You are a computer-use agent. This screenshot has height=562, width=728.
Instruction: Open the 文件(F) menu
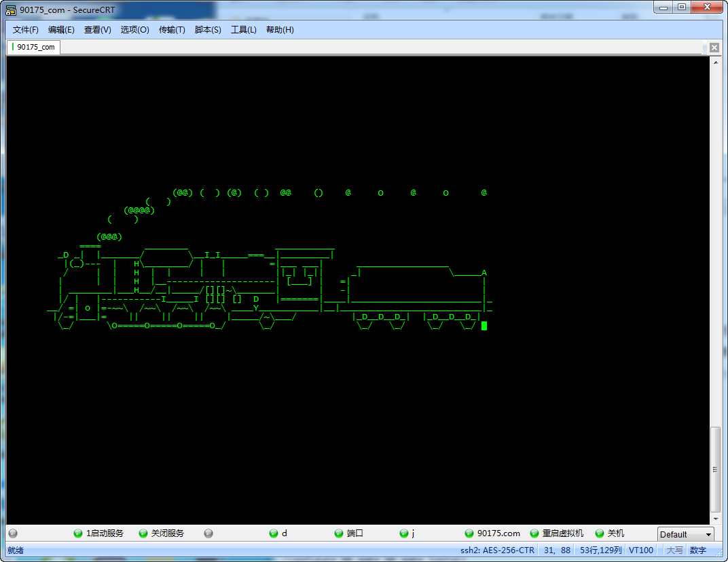(x=25, y=30)
